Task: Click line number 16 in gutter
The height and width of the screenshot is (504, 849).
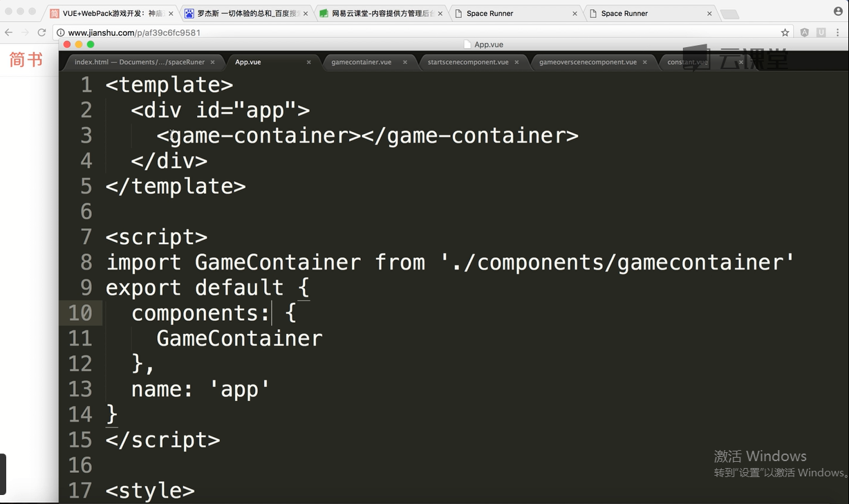Action: (x=80, y=465)
